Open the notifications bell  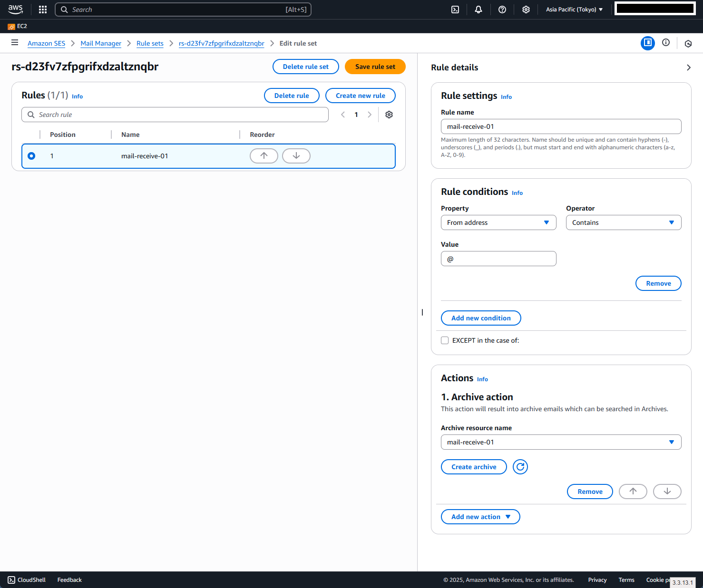pyautogui.click(x=478, y=10)
